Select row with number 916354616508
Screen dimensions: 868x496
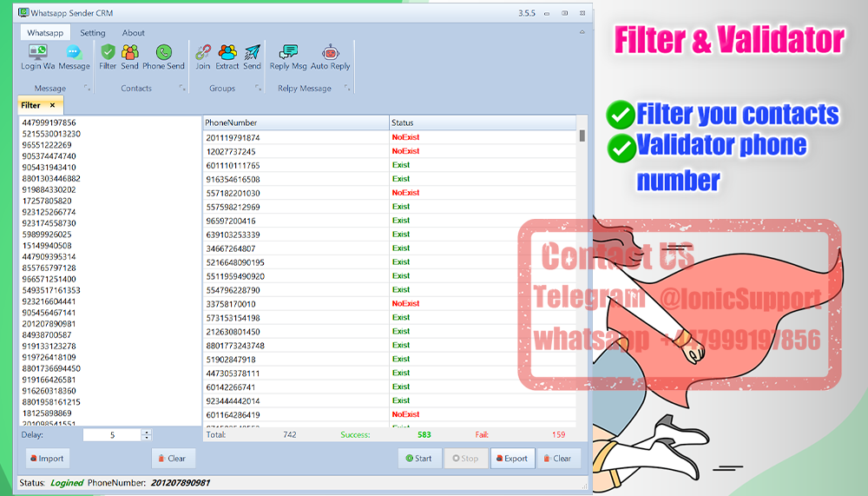390,179
